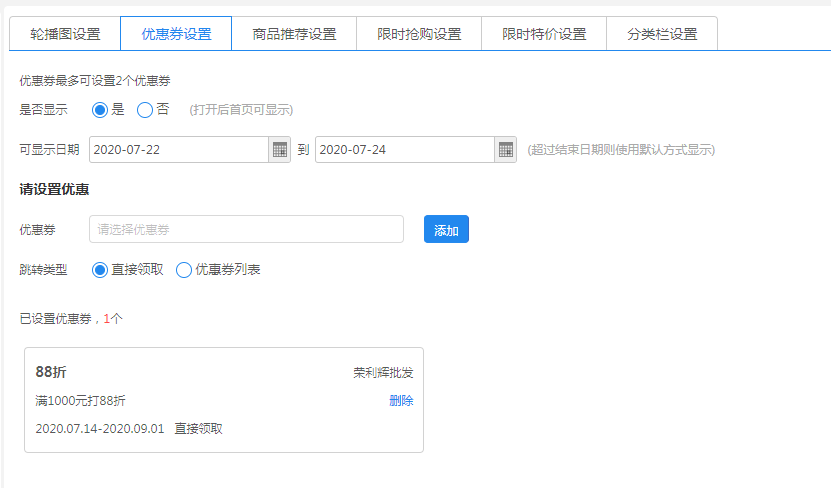The height and width of the screenshot is (488, 831).
Task: Open the end date calendar picker icon
Action: point(506,150)
